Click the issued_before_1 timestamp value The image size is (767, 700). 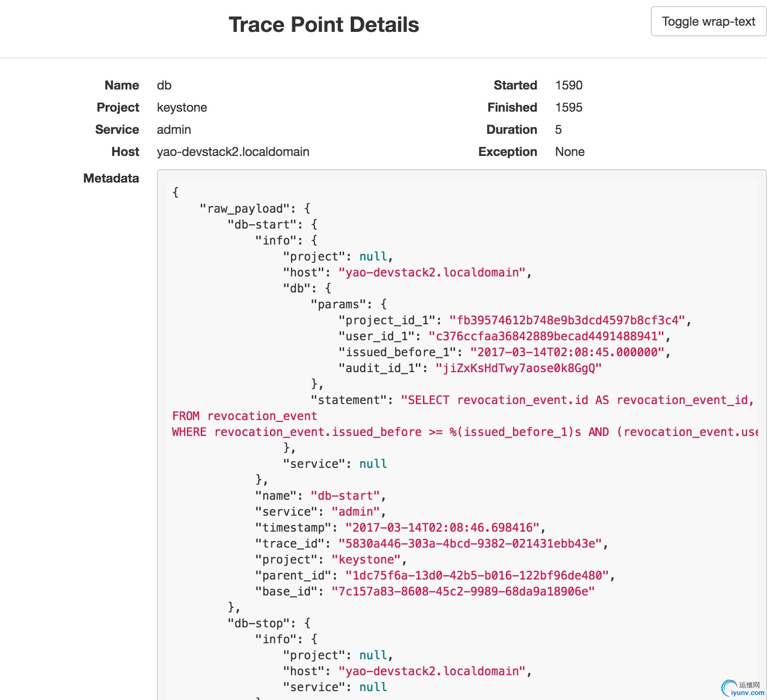click(567, 352)
